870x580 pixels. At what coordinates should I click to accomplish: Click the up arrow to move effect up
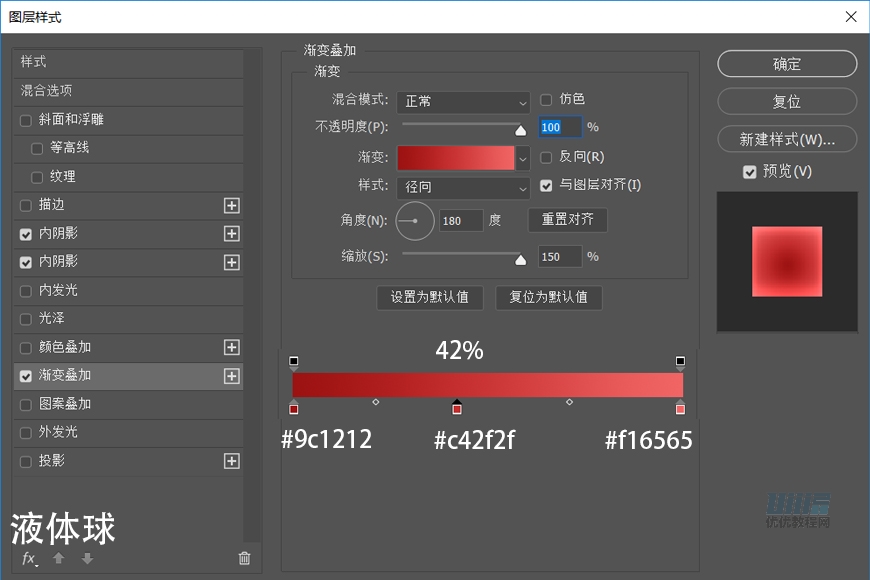(60, 559)
